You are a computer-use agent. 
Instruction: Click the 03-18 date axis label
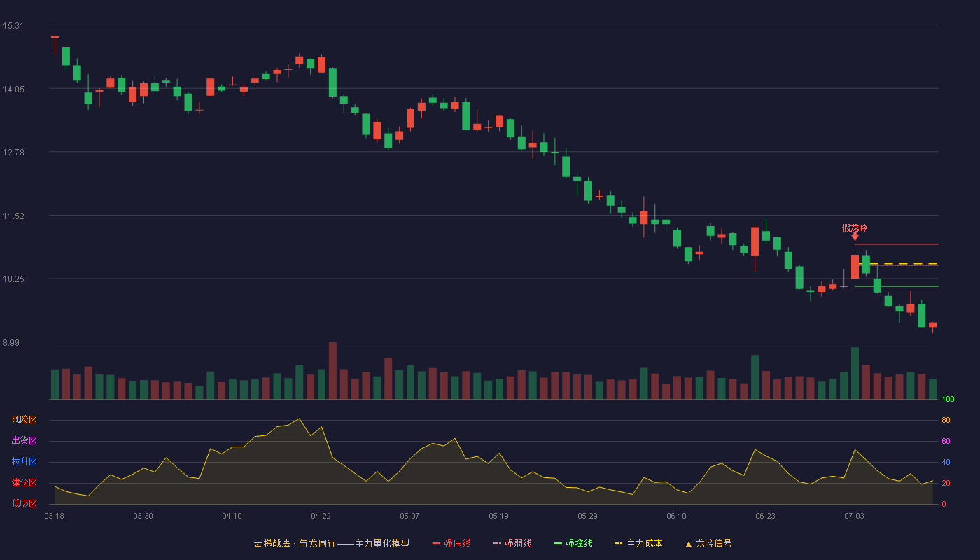54,516
